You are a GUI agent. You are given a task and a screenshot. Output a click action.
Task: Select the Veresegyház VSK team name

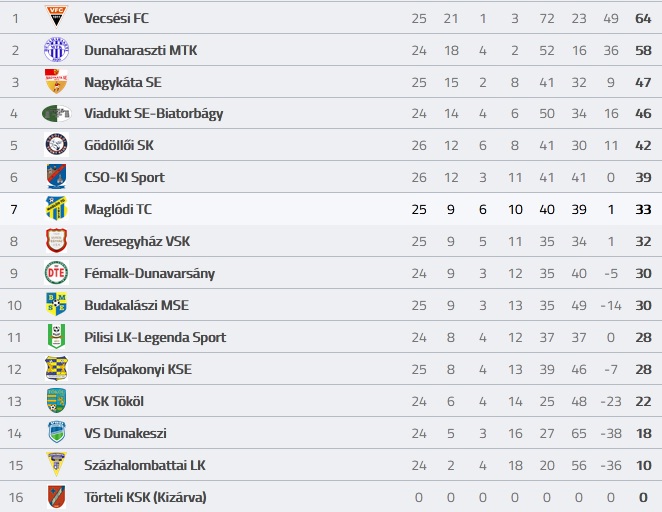click(x=137, y=241)
